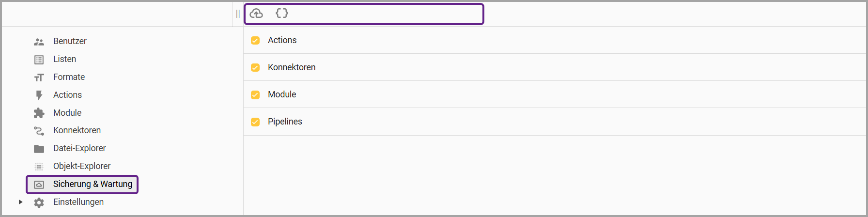
Task: Click the Objekt-Explorer dotted grid icon
Action: (x=39, y=167)
